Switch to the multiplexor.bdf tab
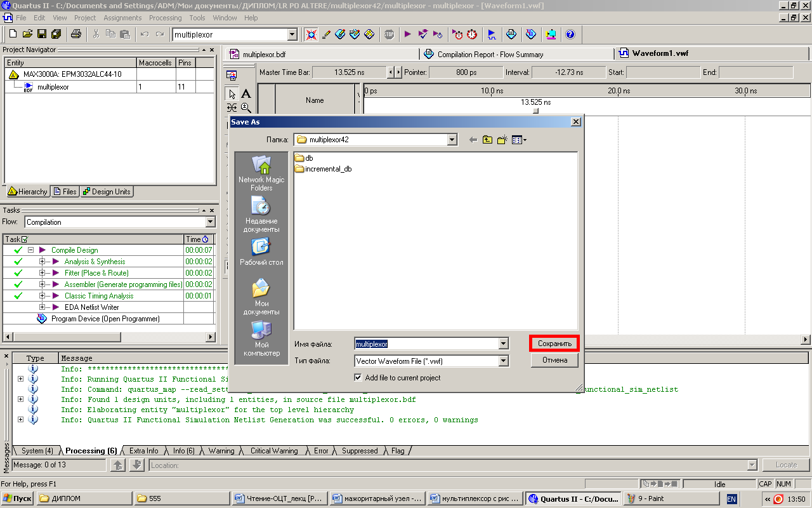Viewport: 812px width, 508px height. click(x=321, y=55)
